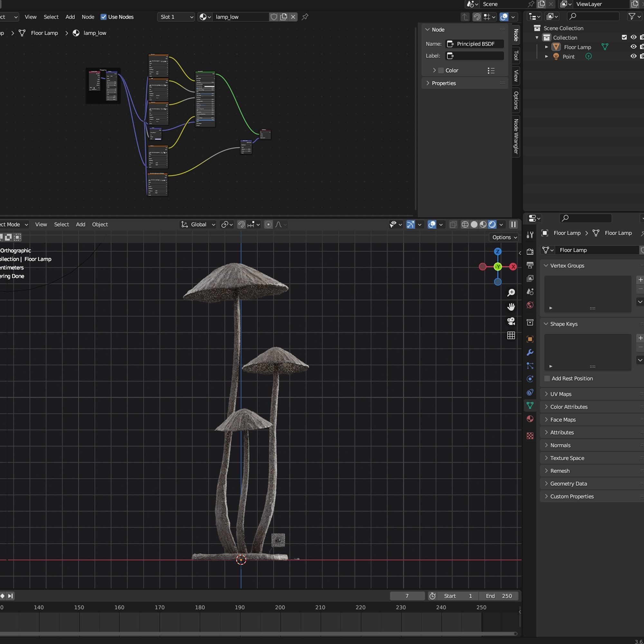Select rendered viewport shading sphere
644x644 pixels.
(492, 224)
